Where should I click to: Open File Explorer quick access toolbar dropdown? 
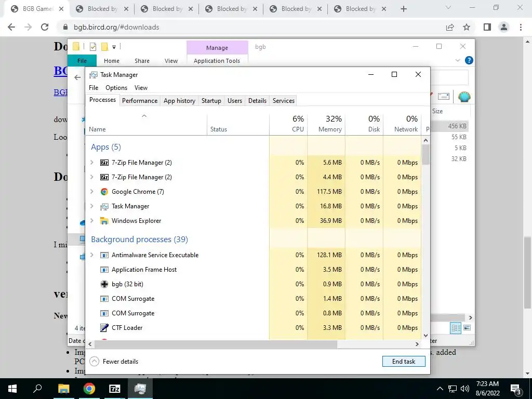point(114,47)
